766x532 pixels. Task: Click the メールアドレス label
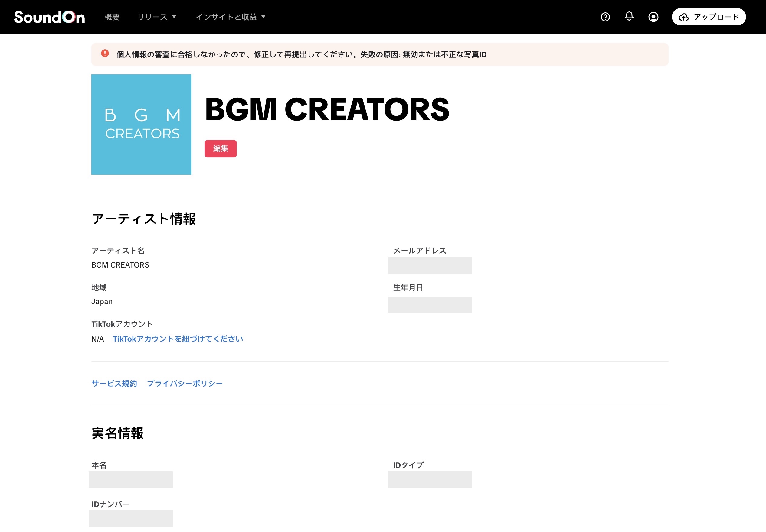click(420, 251)
